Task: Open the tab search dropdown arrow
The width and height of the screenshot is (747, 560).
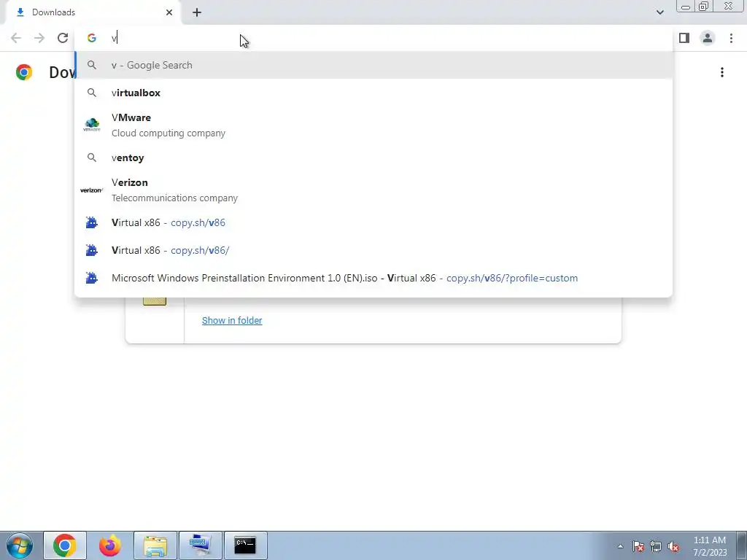Action: pyautogui.click(x=659, y=12)
